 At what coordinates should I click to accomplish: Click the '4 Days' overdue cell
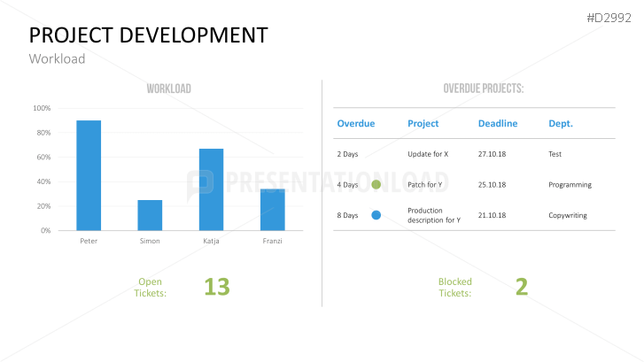347,185
